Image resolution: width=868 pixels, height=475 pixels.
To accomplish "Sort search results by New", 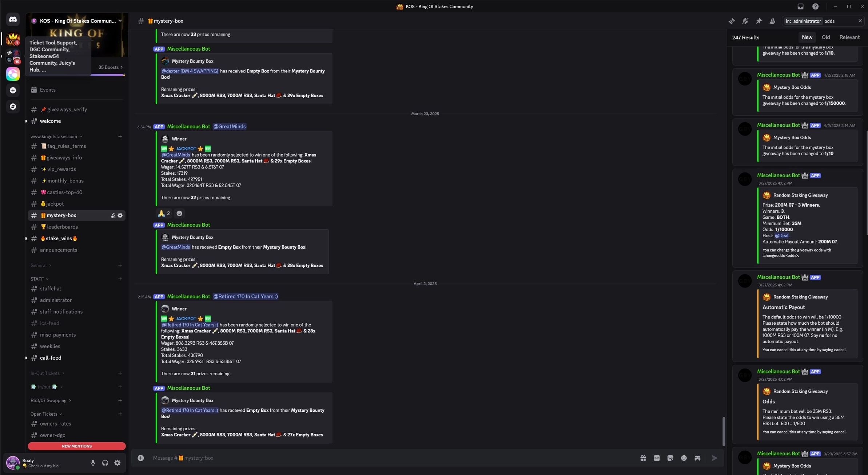I will 807,37.
